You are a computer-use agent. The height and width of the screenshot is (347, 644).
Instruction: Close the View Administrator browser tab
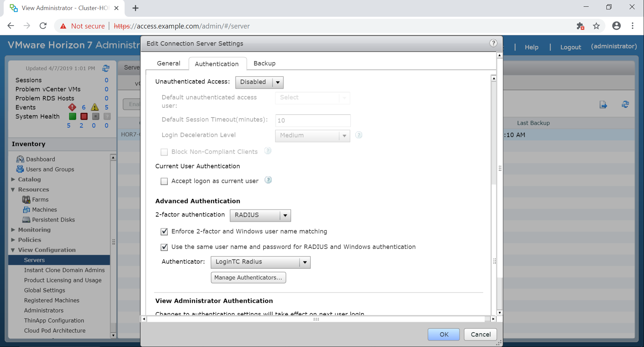pos(116,8)
